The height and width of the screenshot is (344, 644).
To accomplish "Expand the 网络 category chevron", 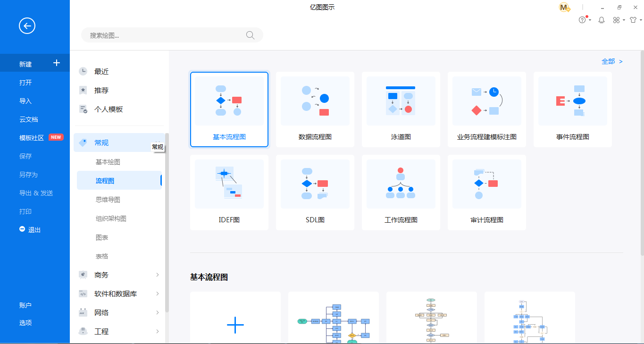I will click(158, 312).
